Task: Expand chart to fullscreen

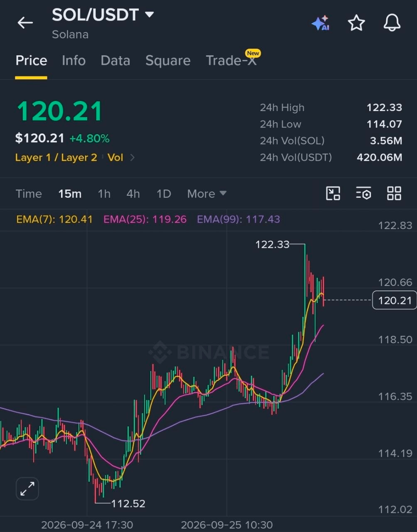Action: click(x=27, y=489)
